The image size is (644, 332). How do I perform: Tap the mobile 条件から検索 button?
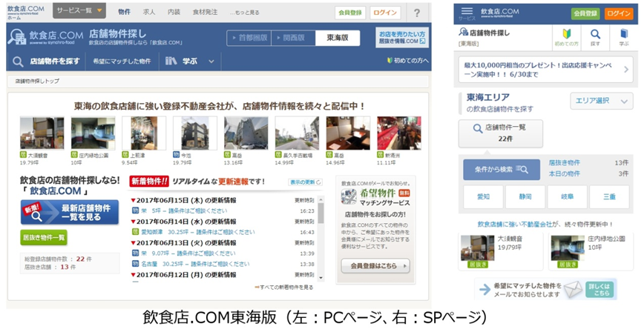502,170
